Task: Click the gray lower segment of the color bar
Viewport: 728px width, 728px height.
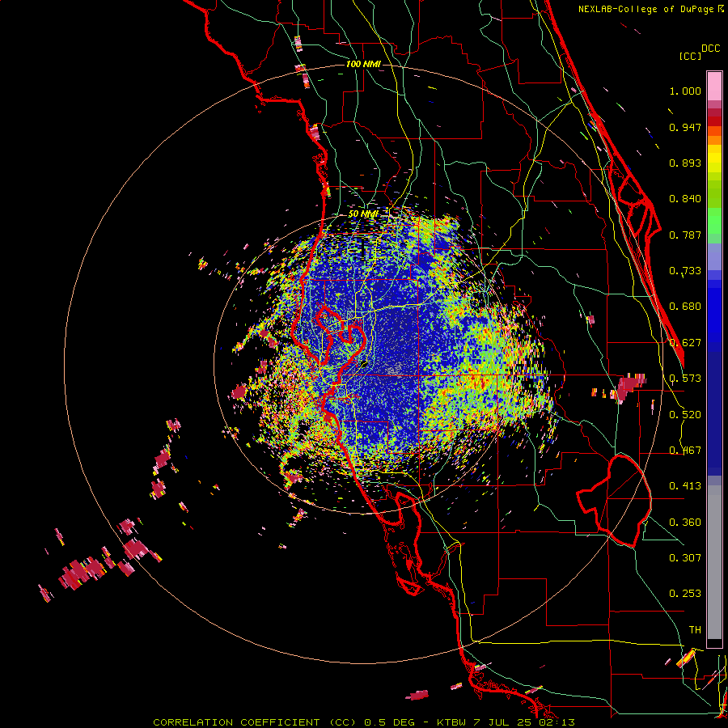Action: point(714,562)
